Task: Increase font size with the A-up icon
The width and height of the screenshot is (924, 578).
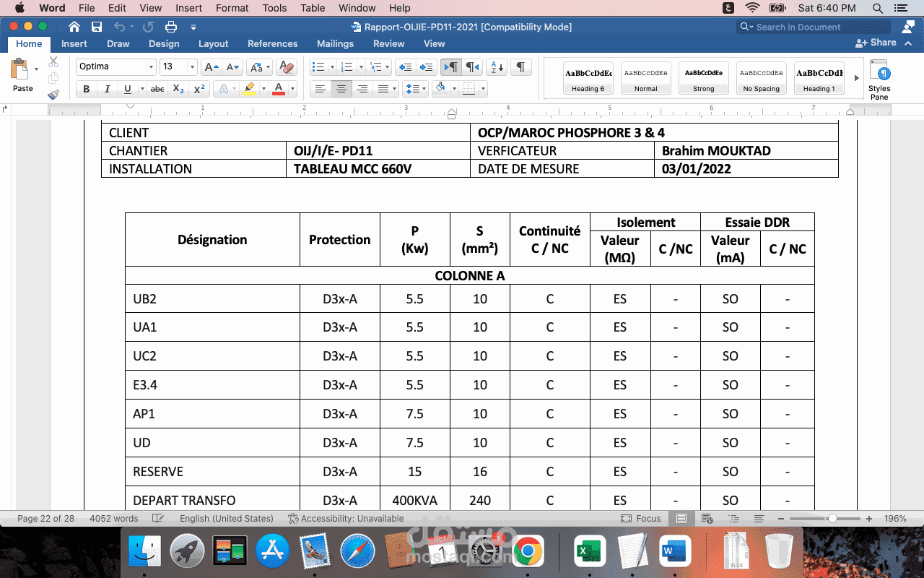Action: [x=211, y=67]
